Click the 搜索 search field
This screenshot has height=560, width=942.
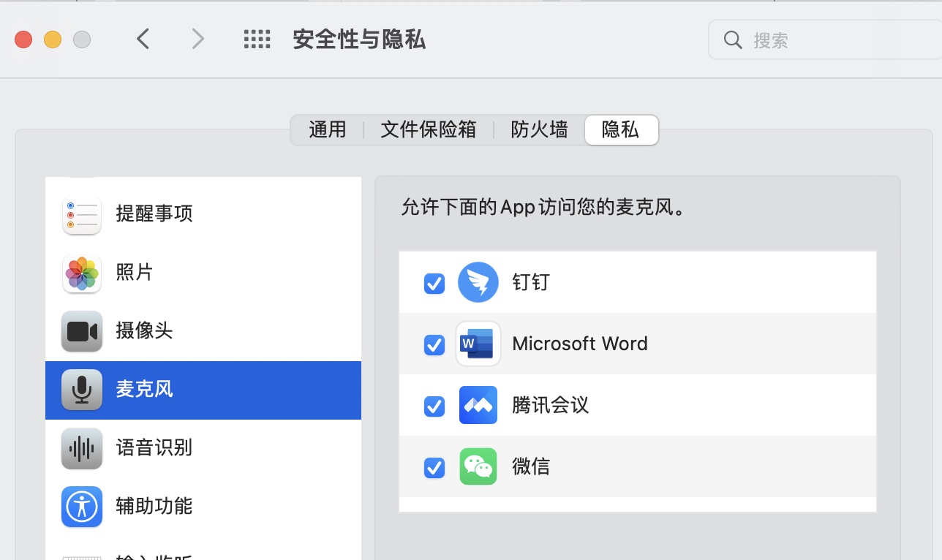tap(825, 39)
